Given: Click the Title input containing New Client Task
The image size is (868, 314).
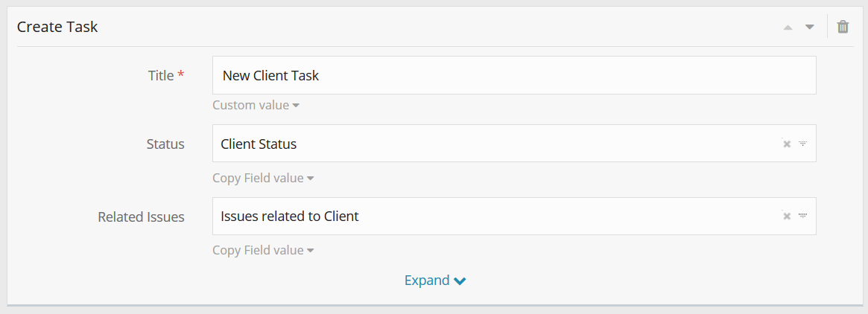Looking at the screenshot, I should pos(514,75).
